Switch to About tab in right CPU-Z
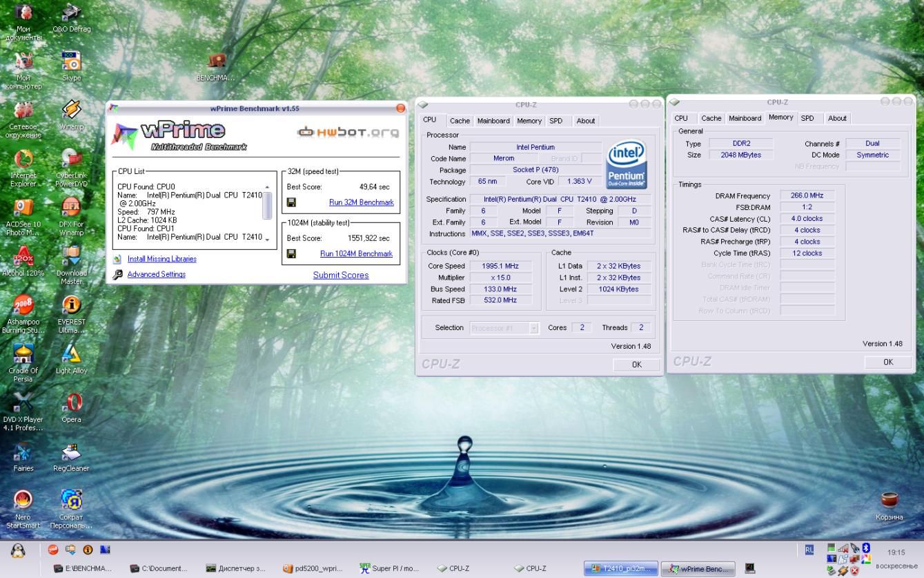The height and width of the screenshot is (578, 924). pyautogui.click(x=837, y=118)
